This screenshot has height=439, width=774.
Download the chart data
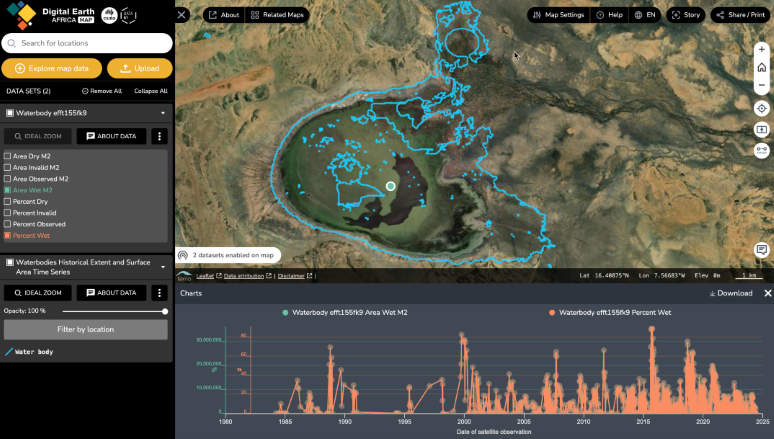(x=730, y=293)
